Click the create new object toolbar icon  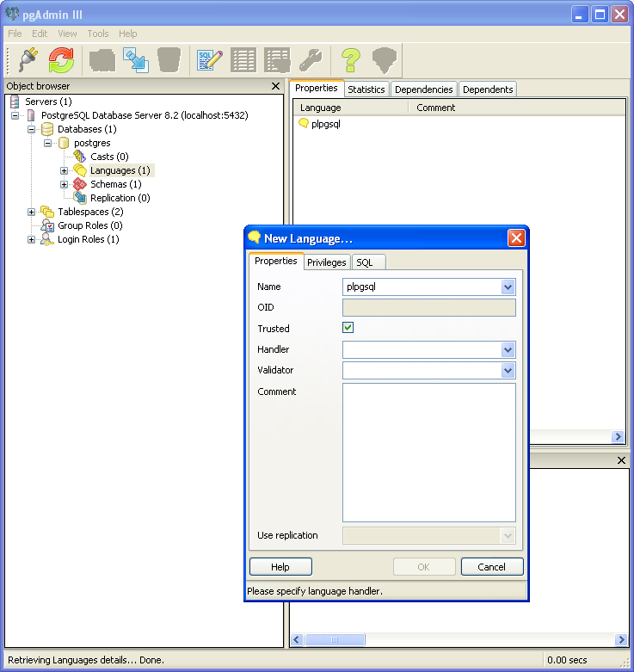click(102, 59)
